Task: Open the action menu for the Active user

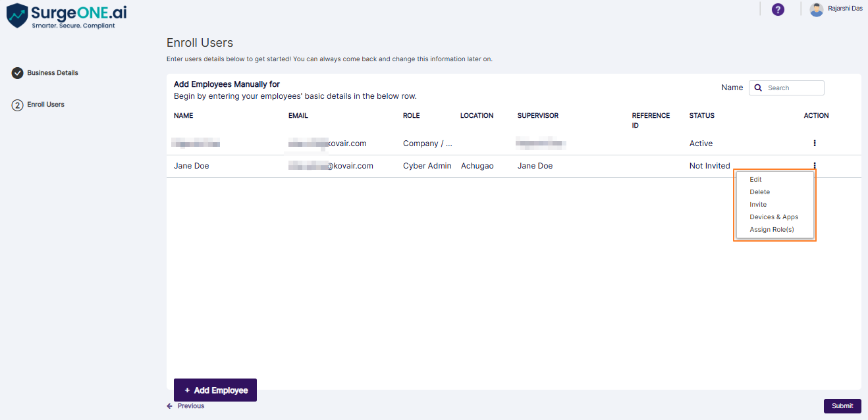Action: pos(814,143)
